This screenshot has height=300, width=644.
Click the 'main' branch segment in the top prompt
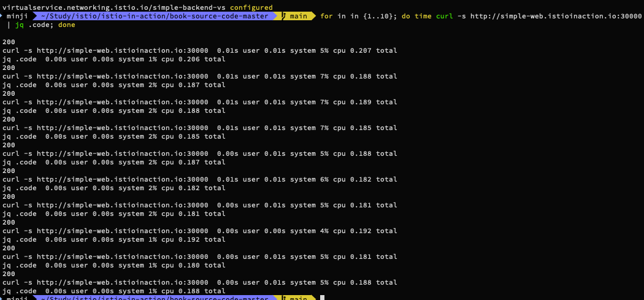tap(299, 17)
